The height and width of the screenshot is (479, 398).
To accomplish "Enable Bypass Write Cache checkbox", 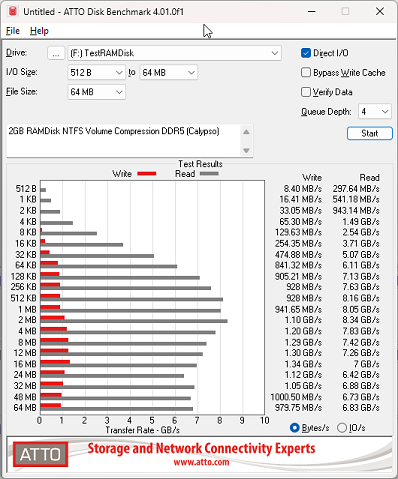I will pos(306,72).
